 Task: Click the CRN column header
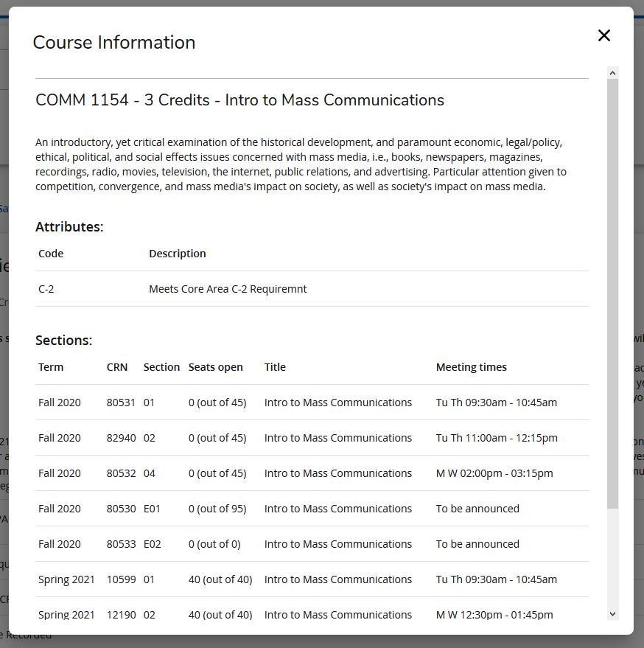coord(117,367)
